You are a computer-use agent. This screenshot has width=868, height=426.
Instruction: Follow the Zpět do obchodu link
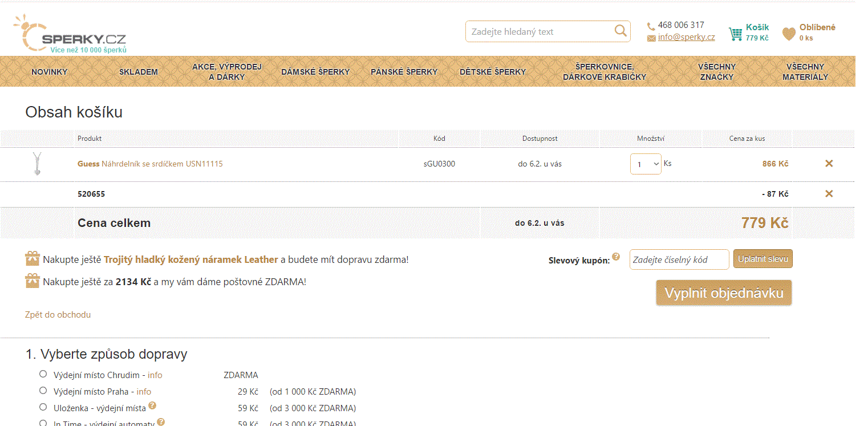point(58,315)
